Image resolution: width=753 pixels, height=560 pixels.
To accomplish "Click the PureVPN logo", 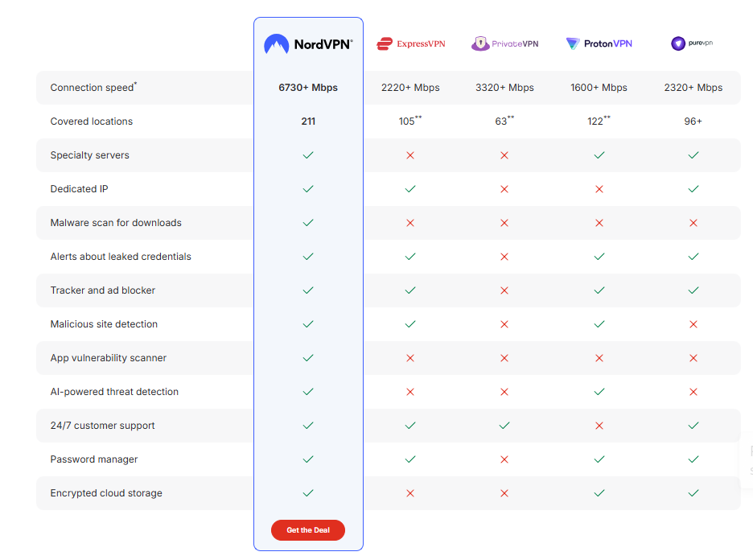I will pyautogui.click(x=692, y=43).
